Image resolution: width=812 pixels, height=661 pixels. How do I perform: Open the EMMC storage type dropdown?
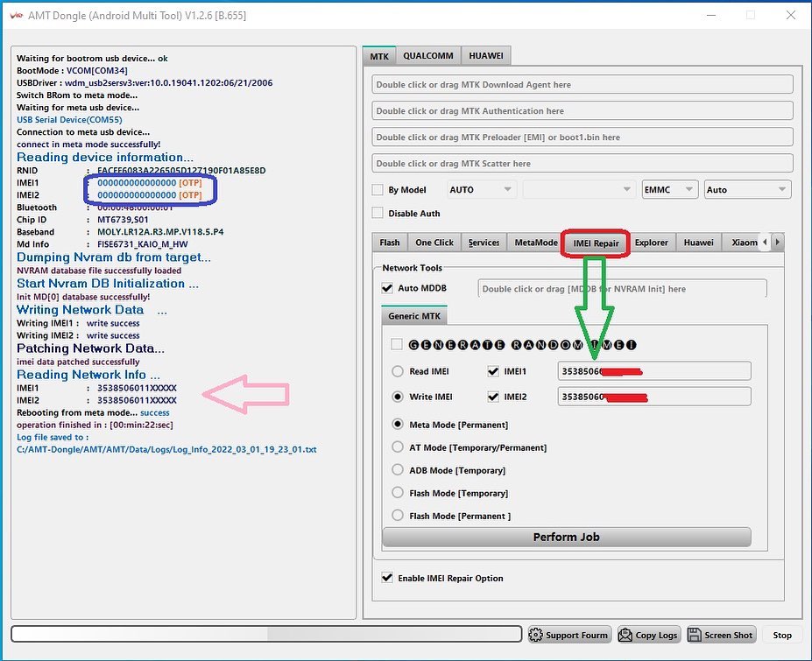point(669,189)
